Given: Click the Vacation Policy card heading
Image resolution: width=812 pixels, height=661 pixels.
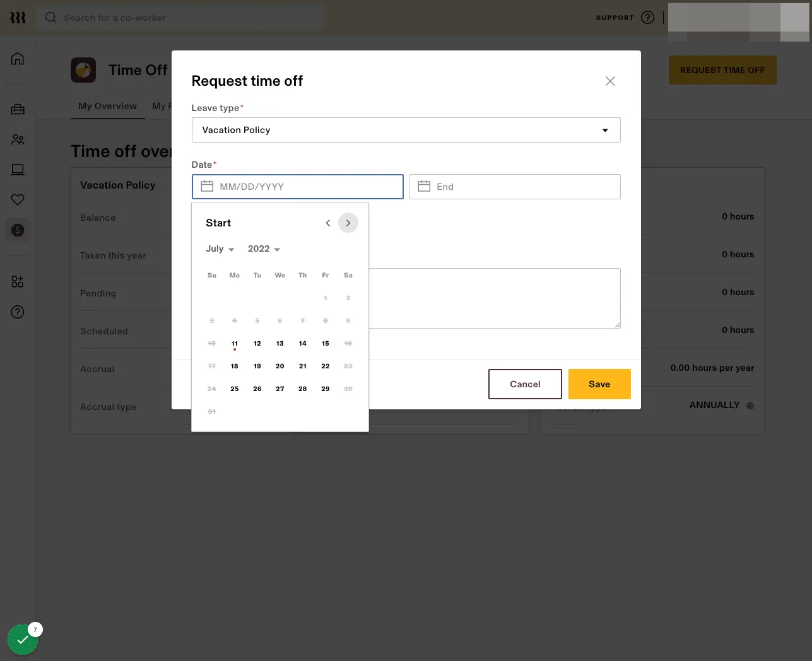Looking at the screenshot, I should coord(117,185).
